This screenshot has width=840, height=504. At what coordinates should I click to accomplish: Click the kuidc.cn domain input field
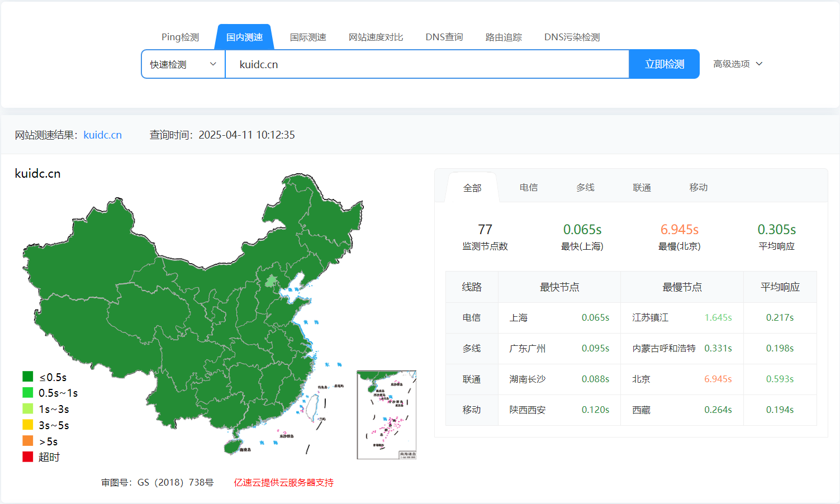427,64
